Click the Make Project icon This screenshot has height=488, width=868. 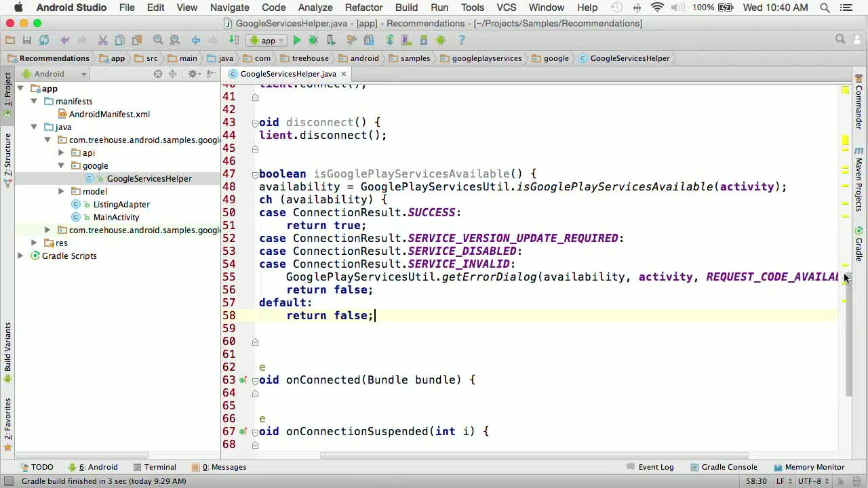234,41
